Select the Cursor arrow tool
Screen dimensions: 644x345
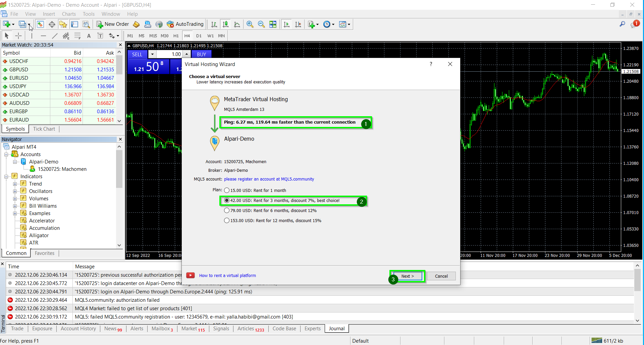pos(7,36)
